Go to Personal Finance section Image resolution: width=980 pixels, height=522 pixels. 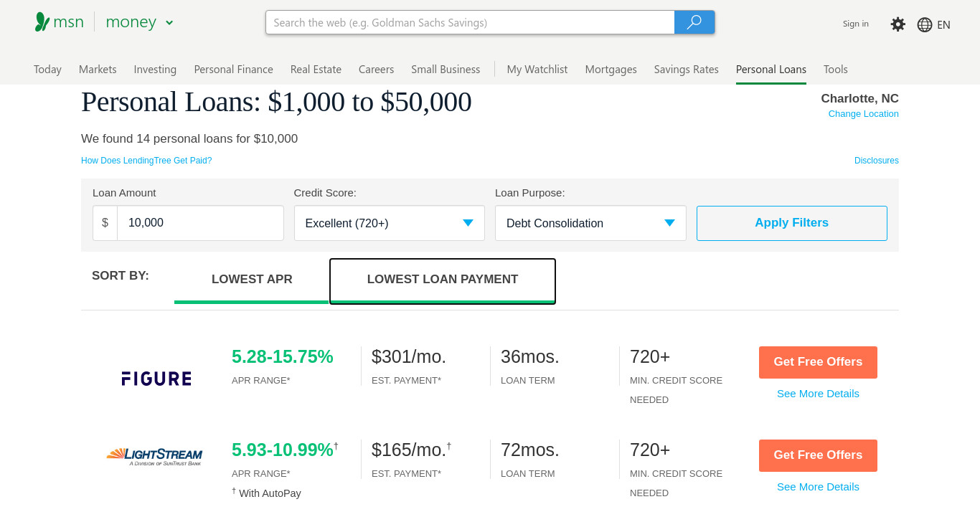pyautogui.click(x=233, y=70)
